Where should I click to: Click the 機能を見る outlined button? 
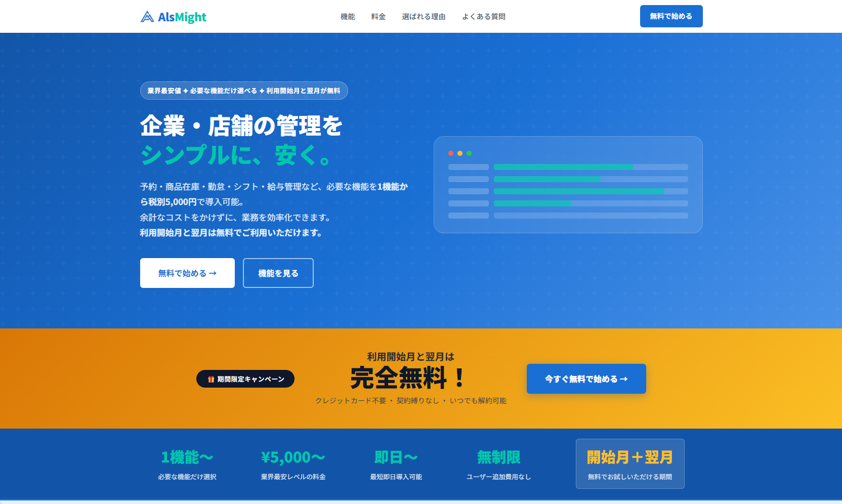pos(278,273)
